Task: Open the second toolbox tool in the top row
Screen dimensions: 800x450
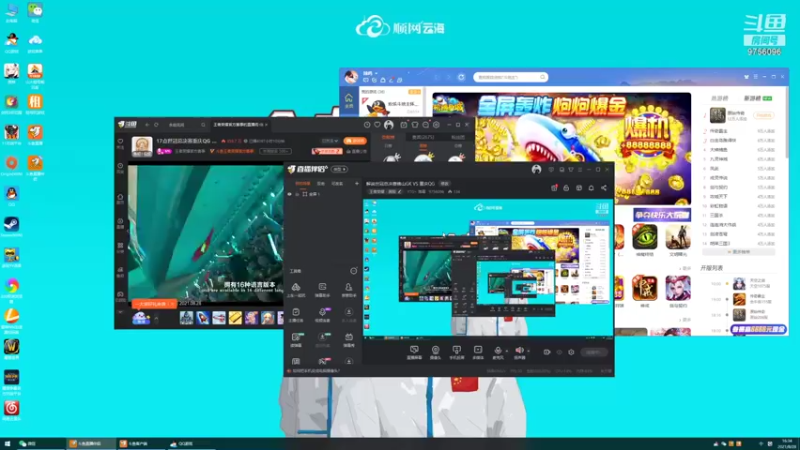Action: coord(322,290)
